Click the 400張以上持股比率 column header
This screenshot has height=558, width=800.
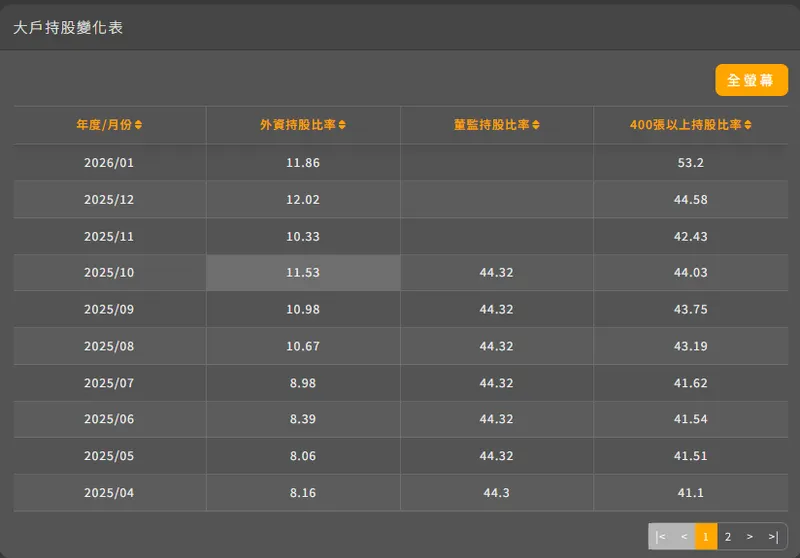pos(685,125)
